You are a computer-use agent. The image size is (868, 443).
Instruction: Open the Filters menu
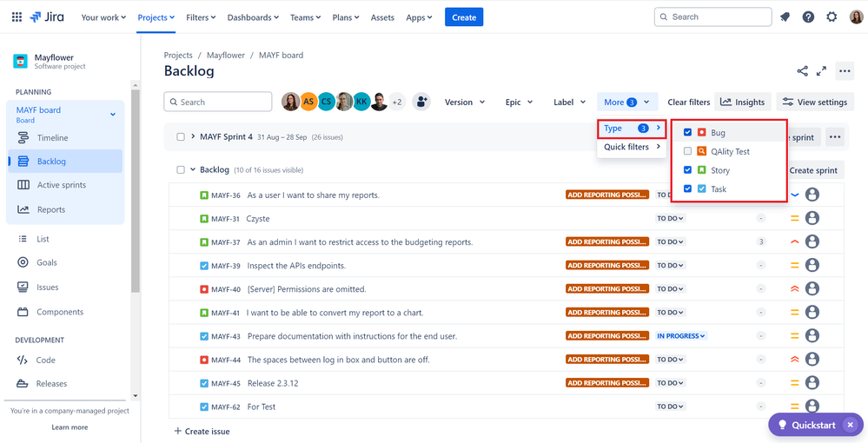pos(201,17)
